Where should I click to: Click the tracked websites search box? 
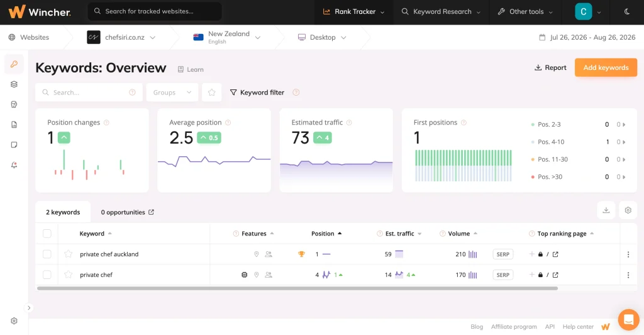tap(155, 11)
